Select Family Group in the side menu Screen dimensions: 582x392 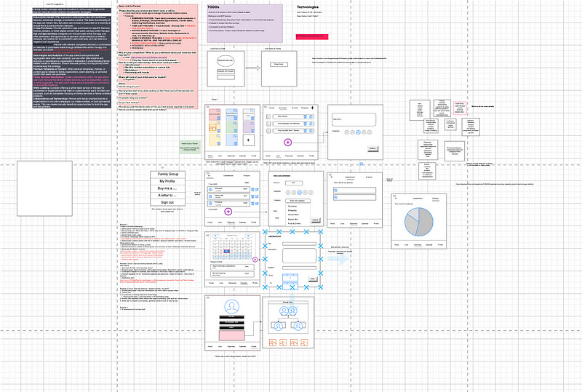click(168, 174)
